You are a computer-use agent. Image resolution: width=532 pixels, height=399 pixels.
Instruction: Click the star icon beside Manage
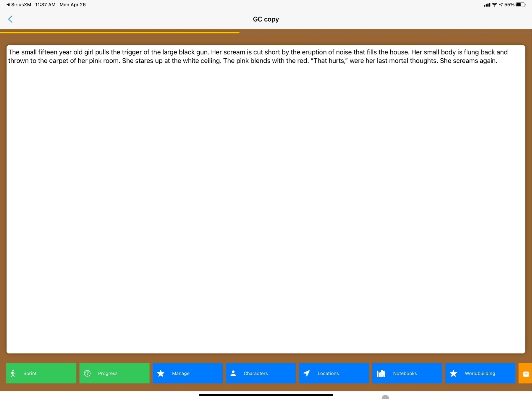tap(161, 373)
